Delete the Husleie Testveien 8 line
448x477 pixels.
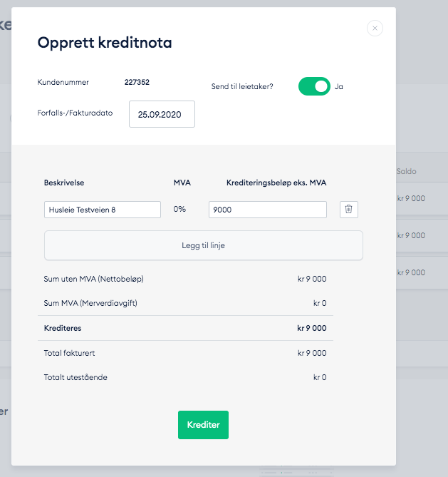(348, 209)
